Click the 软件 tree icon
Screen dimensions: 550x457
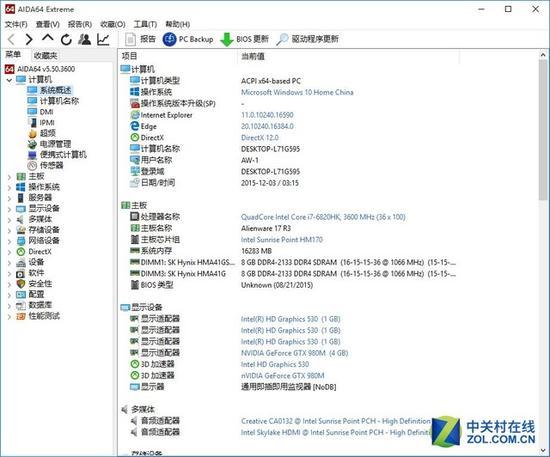[21, 273]
